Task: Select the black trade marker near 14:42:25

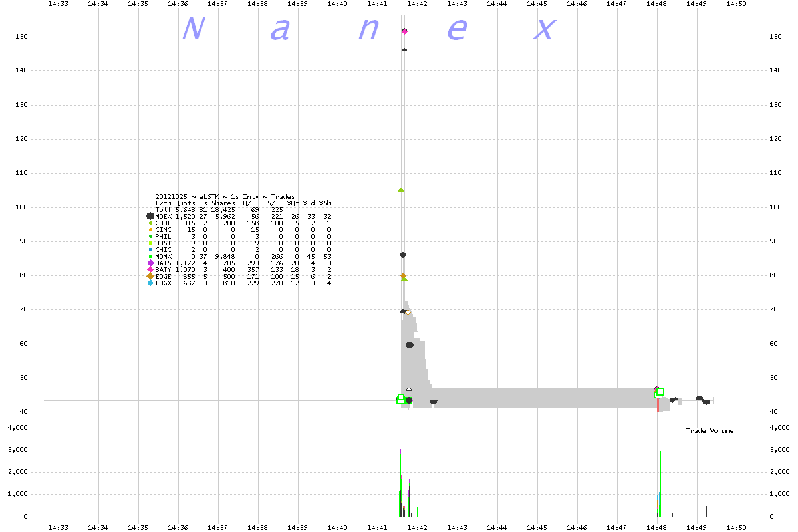Action: [x=434, y=401]
